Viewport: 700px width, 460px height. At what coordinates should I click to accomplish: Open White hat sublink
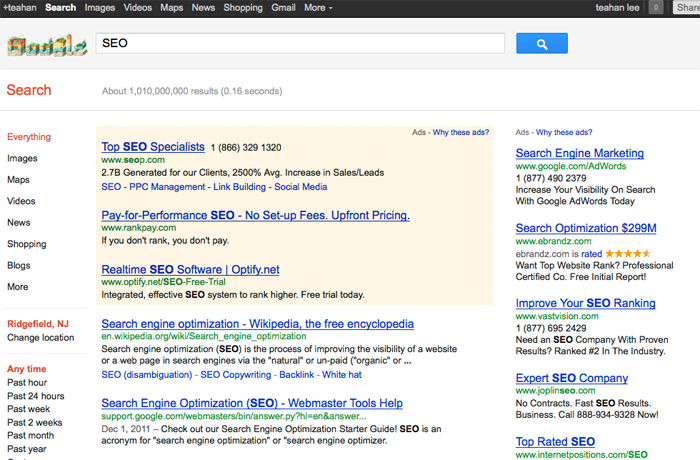[342, 375]
